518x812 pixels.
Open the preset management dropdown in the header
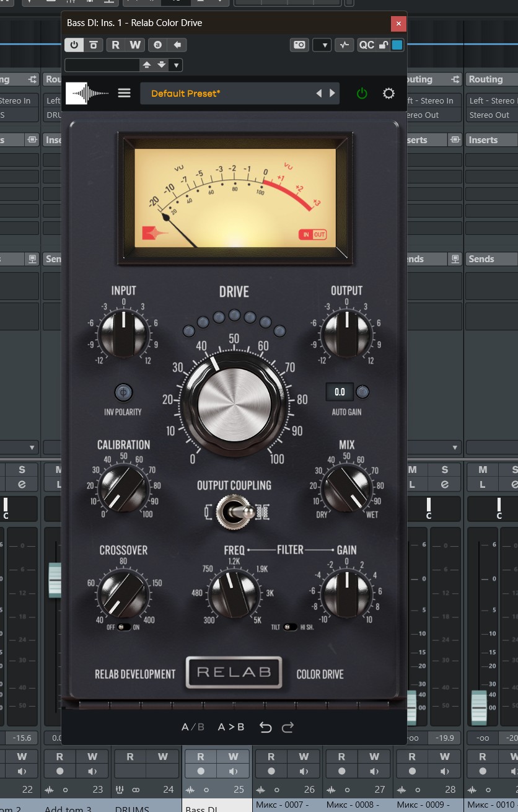(176, 65)
